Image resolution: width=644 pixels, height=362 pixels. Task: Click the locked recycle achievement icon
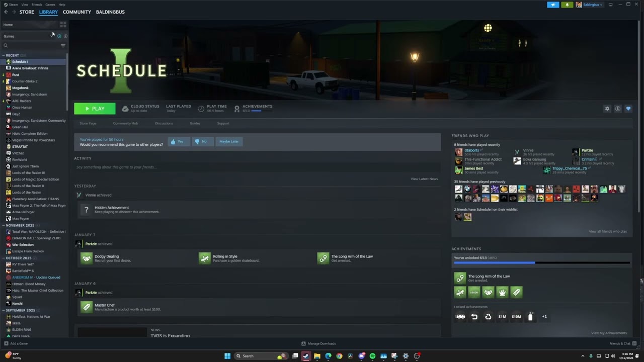(488, 317)
